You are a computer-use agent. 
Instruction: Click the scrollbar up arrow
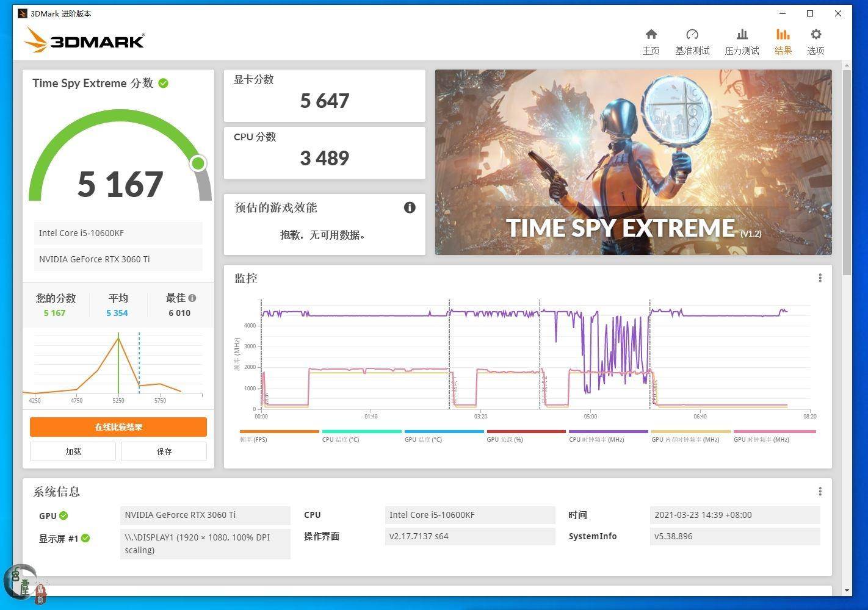click(x=847, y=65)
